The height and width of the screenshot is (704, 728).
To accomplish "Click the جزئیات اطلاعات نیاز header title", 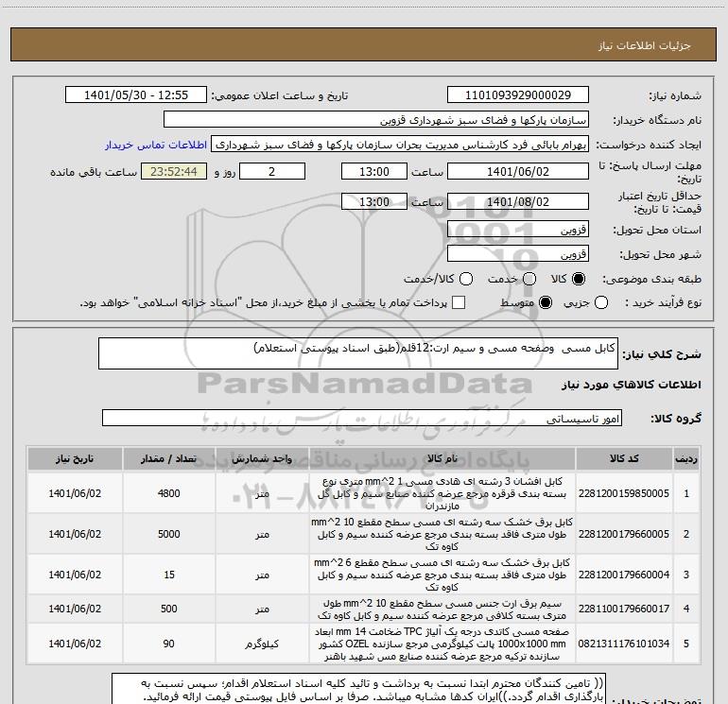I will pyautogui.click(x=644, y=45).
